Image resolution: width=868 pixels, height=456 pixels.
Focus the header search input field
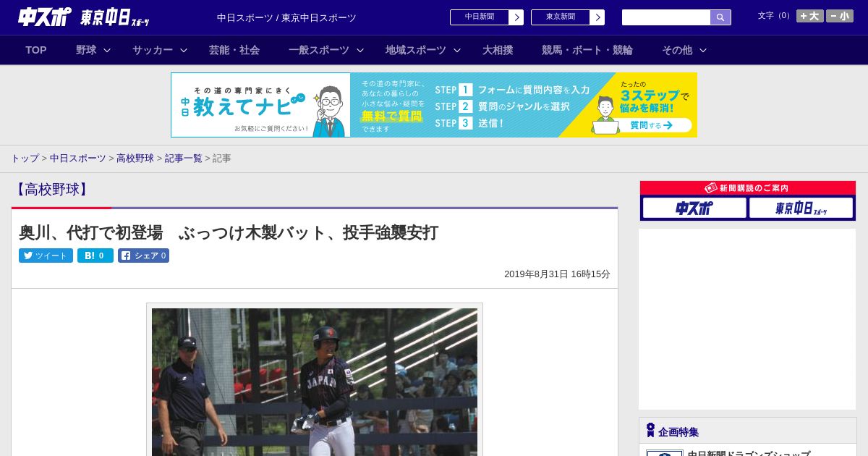[666, 17]
